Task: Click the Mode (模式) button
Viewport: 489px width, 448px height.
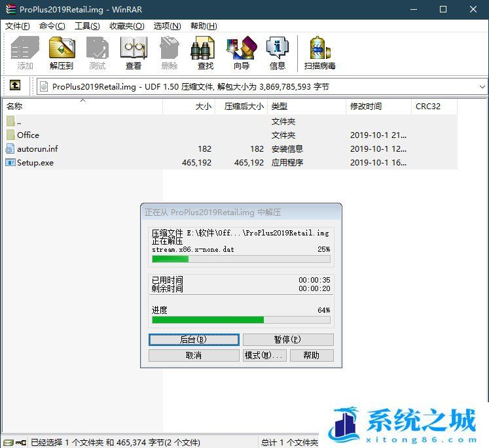Action: point(264,355)
